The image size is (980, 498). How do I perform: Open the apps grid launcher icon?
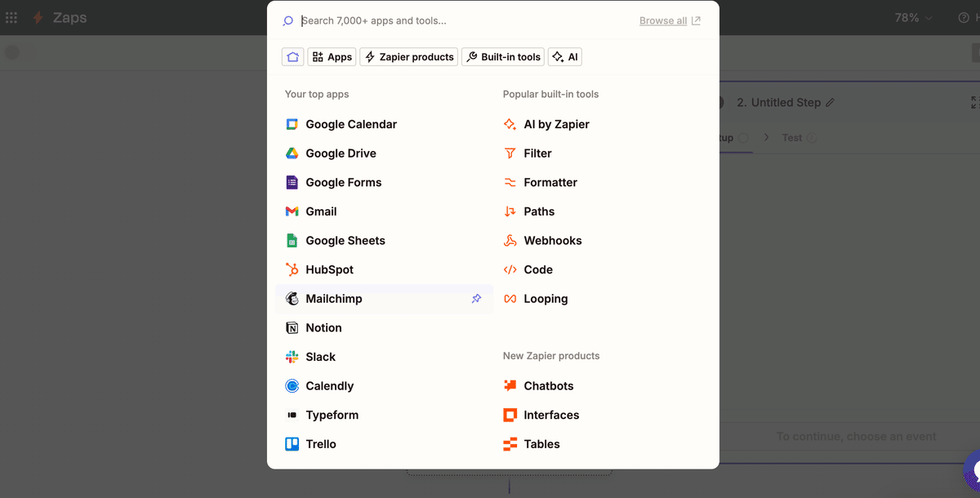[x=11, y=18]
